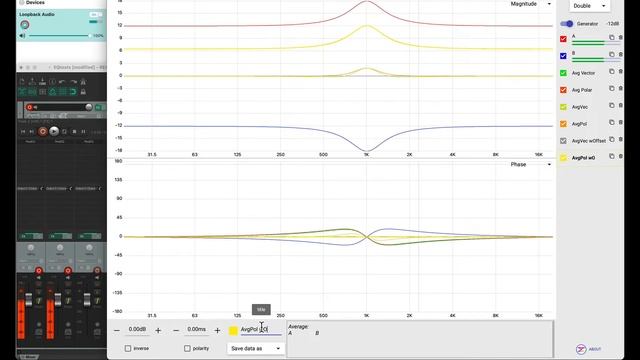640x360 pixels.
Task: Adjust the Loopback Audio volume slider
Action: coord(60,36)
